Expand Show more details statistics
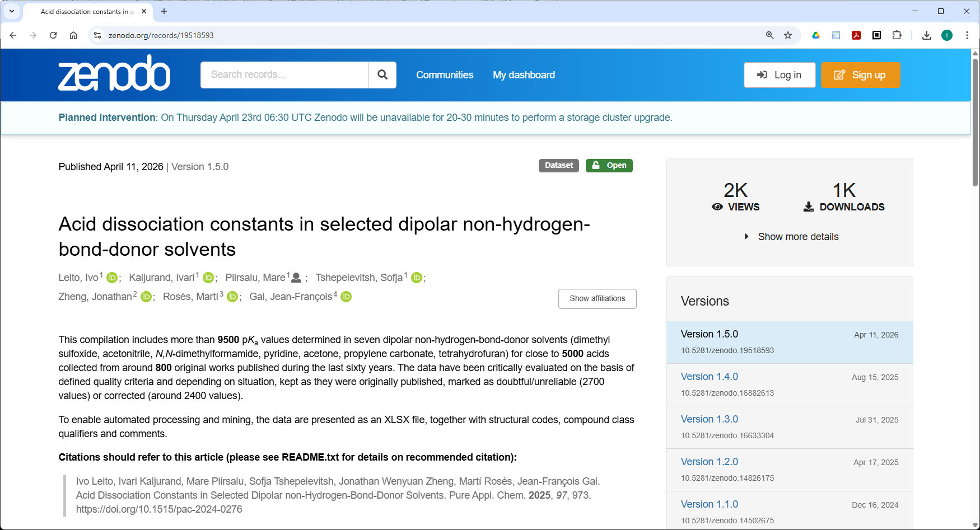 pos(791,237)
